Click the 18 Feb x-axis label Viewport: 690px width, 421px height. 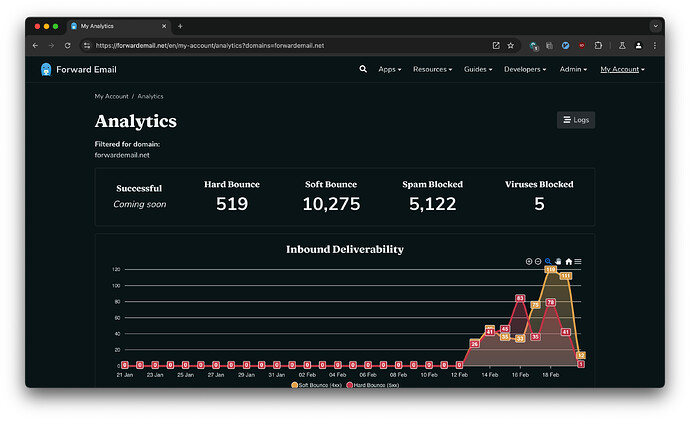(551, 375)
